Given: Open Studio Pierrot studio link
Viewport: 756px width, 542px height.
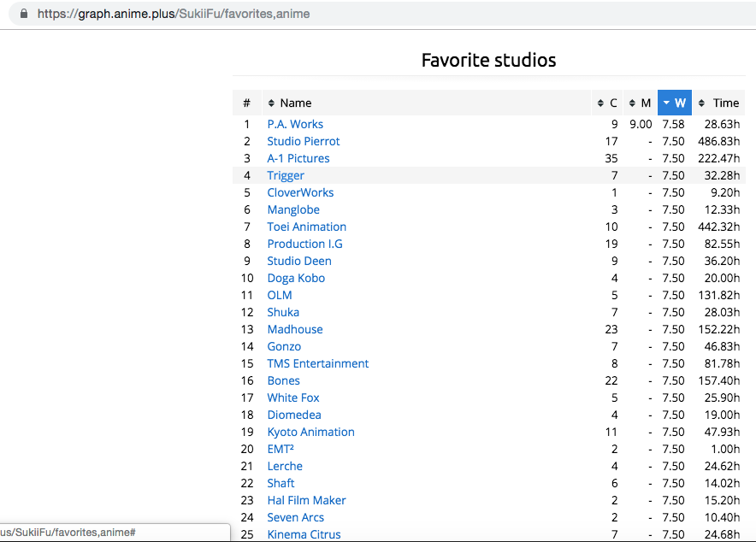Looking at the screenshot, I should pos(303,141).
